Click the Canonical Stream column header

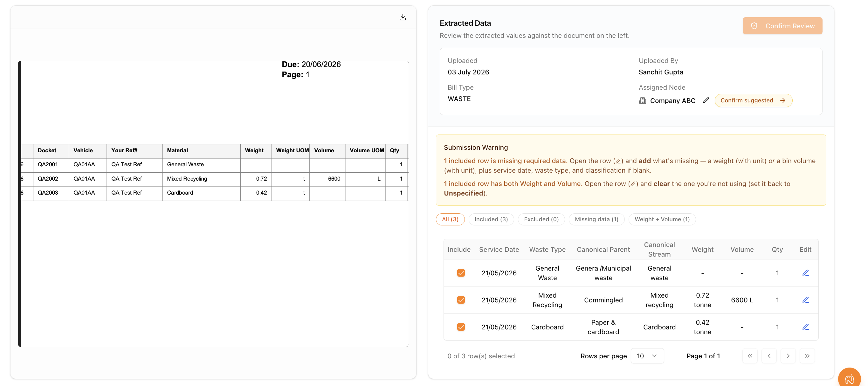click(659, 250)
